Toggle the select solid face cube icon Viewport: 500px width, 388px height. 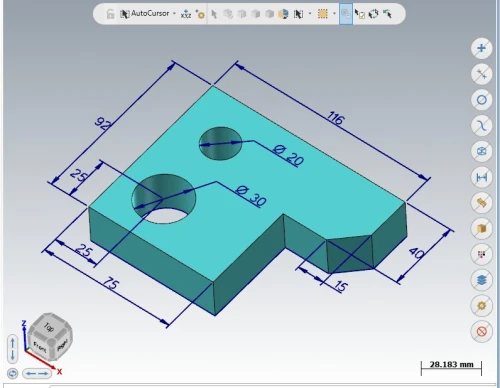(242, 14)
